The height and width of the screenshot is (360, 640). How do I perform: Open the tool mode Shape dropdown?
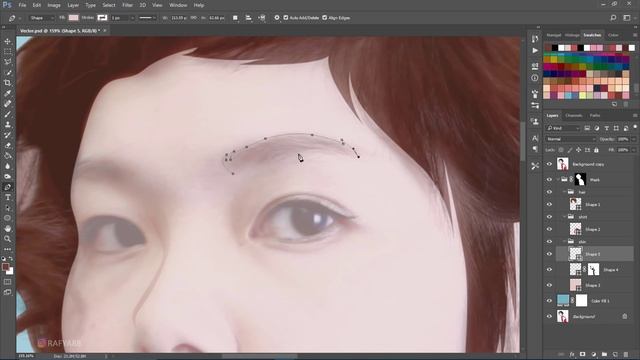pyautogui.click(x=41, y=18)
